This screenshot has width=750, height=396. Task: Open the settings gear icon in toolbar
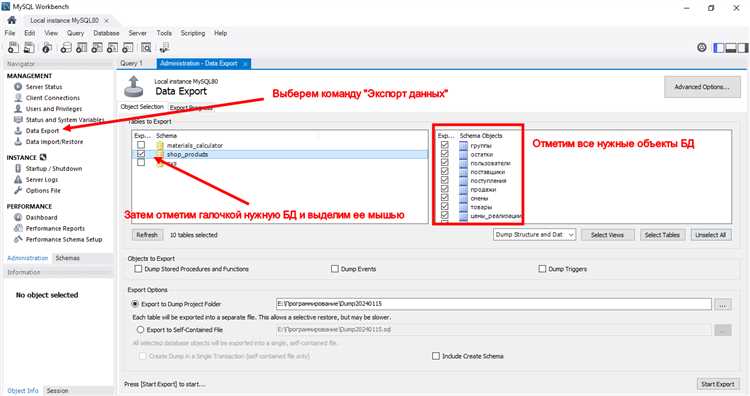click(702, 47)
